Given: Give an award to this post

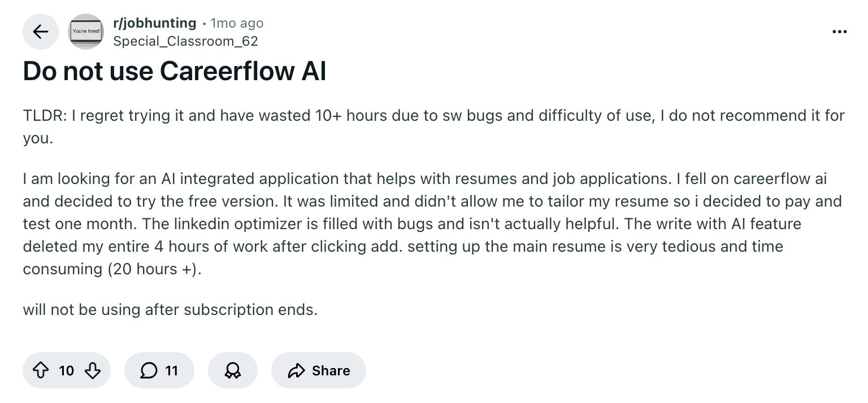Looking at the screenshot, I should point(232,370).
